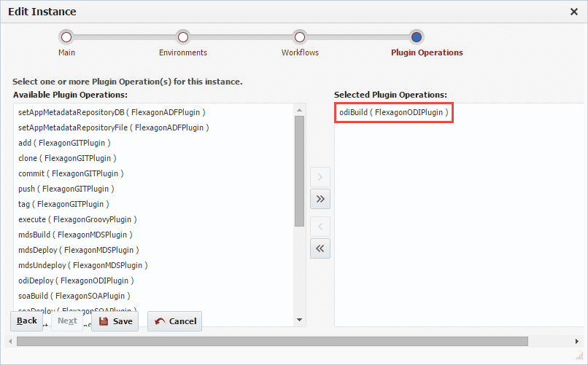The width and height of the screenshot is (588, 365).
Task: Select clone ( FlexagonGITPlugin ) operation
Action: tap(68, 158)
